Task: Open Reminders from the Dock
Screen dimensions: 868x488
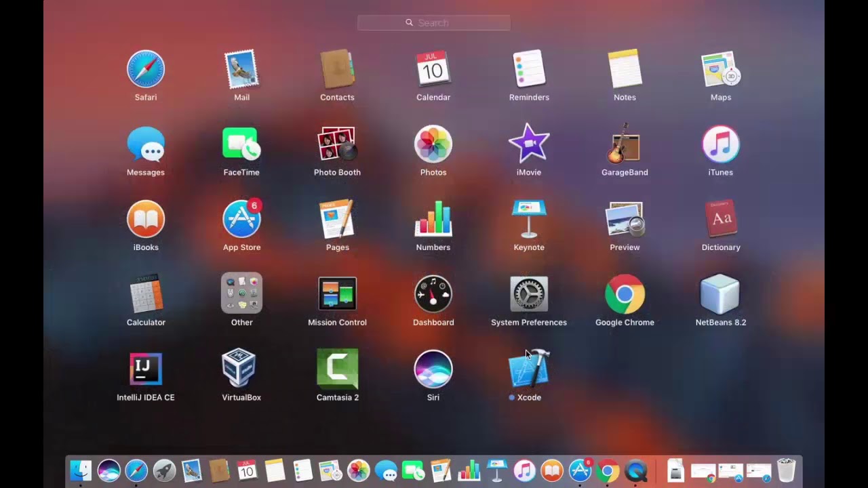Action: pyautogui.click(x=302, y=470)
